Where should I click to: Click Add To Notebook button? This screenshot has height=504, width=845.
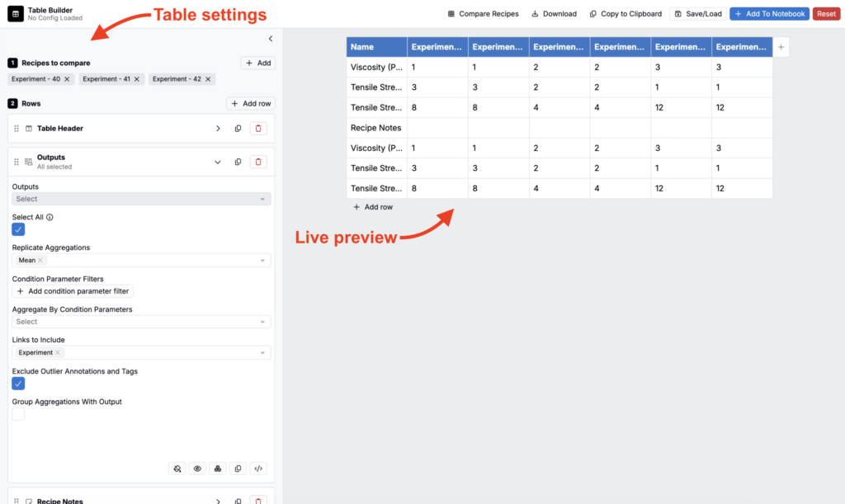click(769, 14)
